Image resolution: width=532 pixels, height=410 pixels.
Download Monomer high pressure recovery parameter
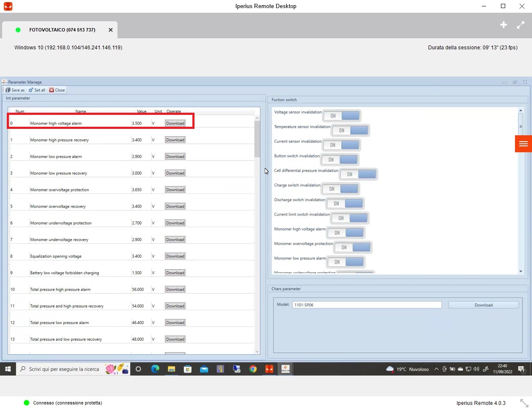point(175,140)
